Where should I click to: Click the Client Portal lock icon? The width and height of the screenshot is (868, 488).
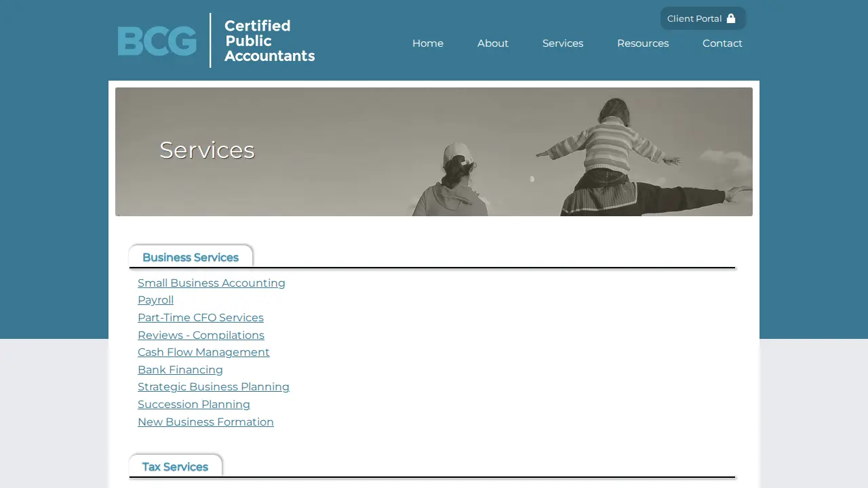[731, 18]
